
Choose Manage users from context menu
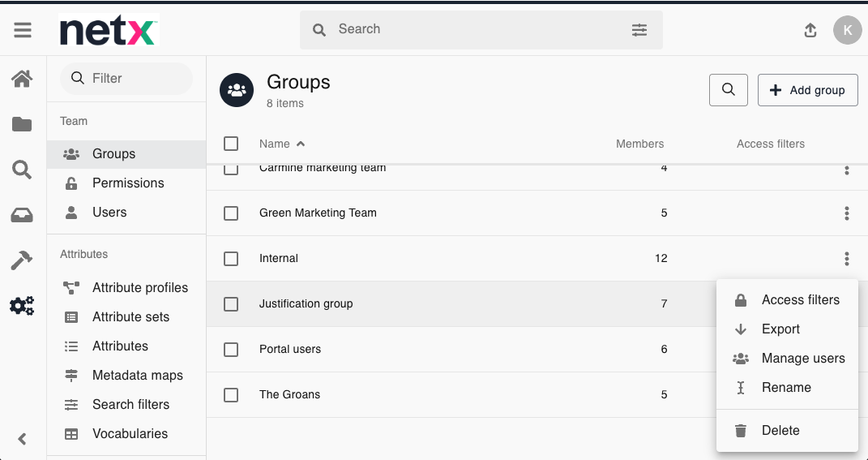click(802, 359)
